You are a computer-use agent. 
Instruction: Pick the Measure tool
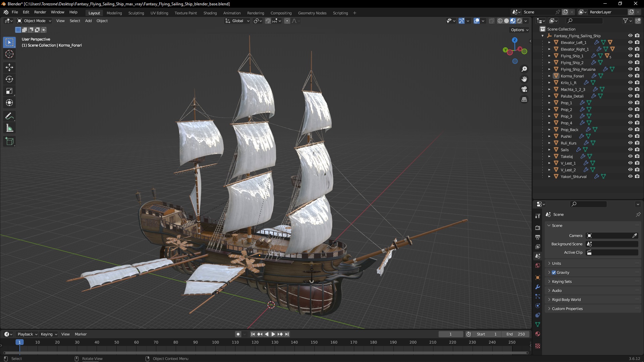point(9,128)
